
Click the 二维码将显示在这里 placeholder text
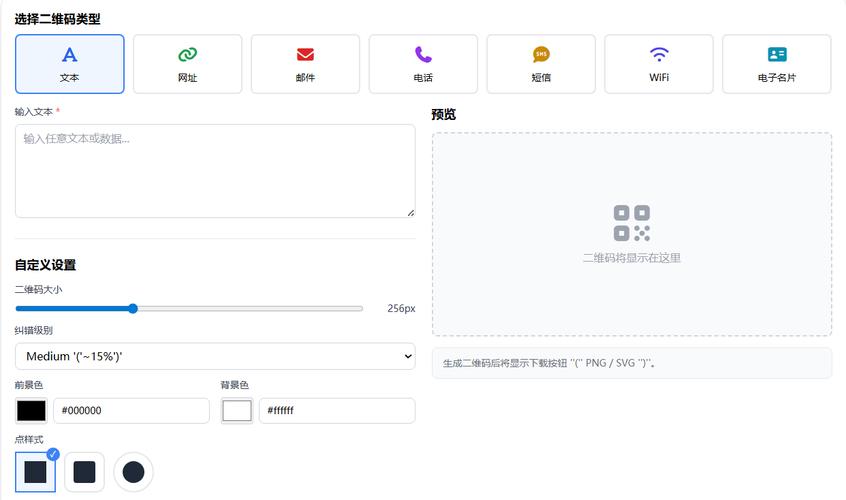pos(632,258)
